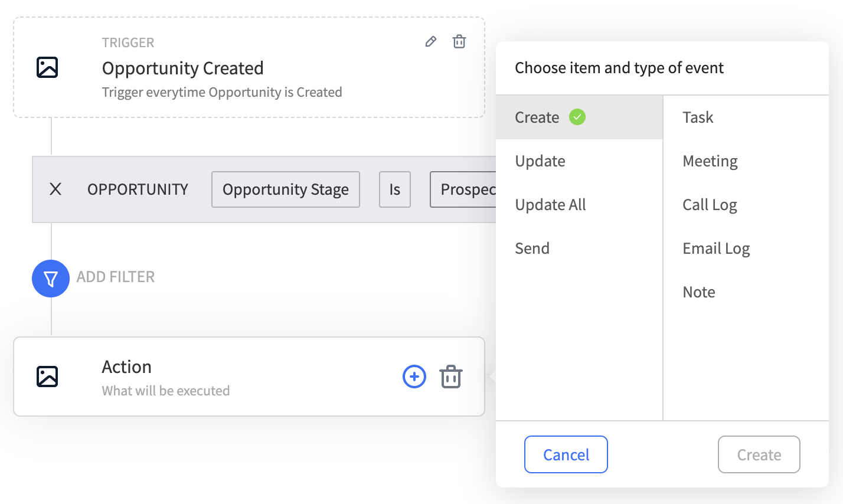
Task: Click the trigger edit pencil icon
Action: coord(431,41)
